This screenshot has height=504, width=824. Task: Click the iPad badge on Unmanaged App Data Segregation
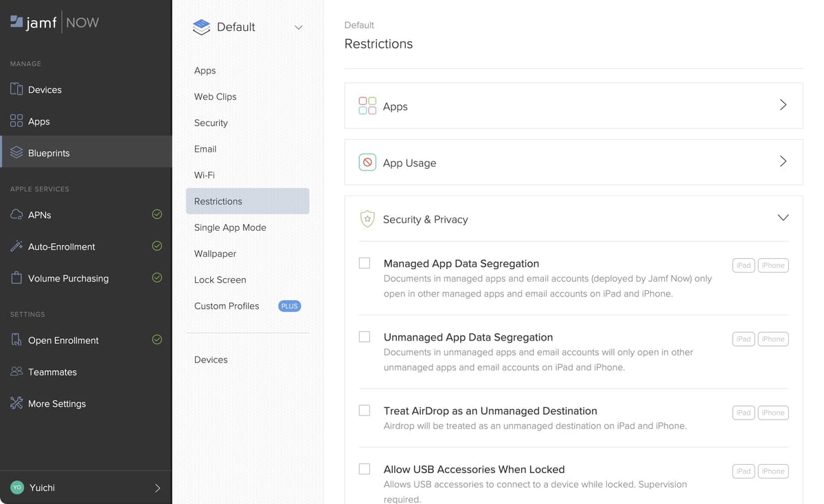click(744, 339)
